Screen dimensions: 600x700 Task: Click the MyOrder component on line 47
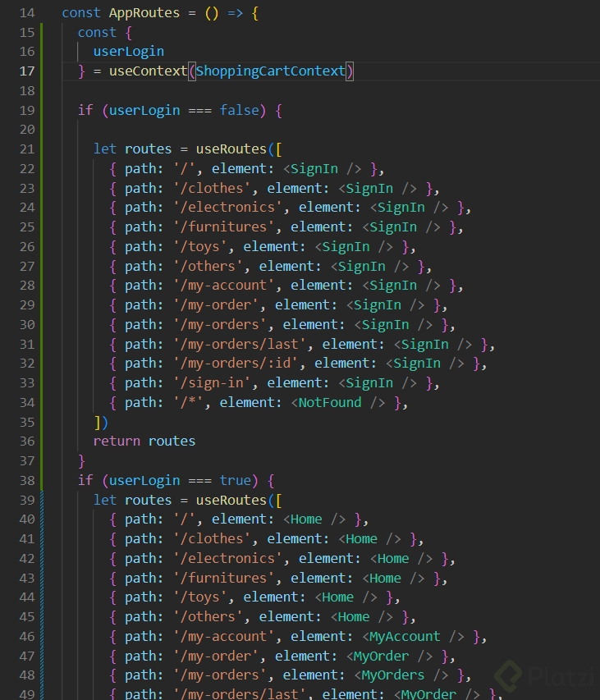381,656
